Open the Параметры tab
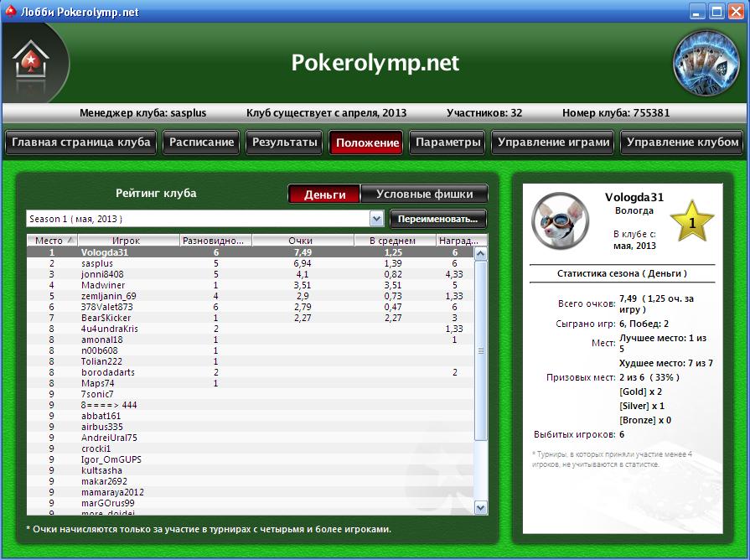750x560 pixels. pos(447,143)
